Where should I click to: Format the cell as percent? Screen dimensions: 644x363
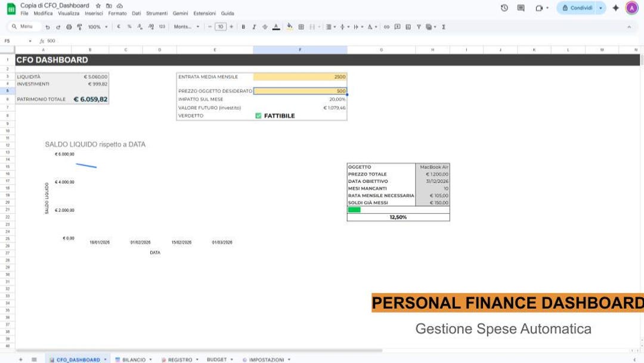[x=129, y=27]
